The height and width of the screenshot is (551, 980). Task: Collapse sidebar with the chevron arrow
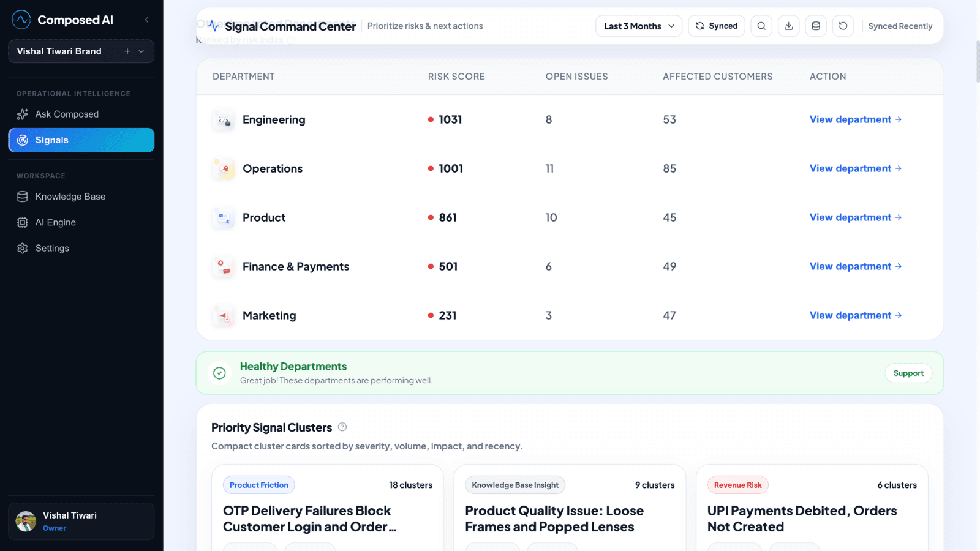click(146, 20)
